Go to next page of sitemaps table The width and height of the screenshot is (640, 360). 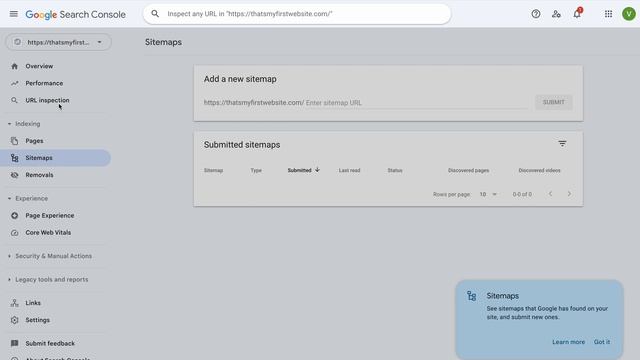coord(569,194)
